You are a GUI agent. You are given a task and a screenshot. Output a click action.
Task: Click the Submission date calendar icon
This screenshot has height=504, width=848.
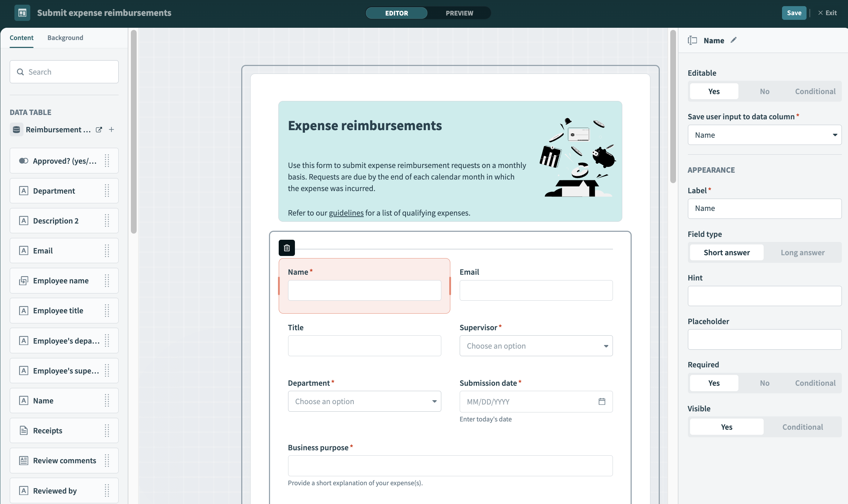pyautogui.click(x=602, y=401)
